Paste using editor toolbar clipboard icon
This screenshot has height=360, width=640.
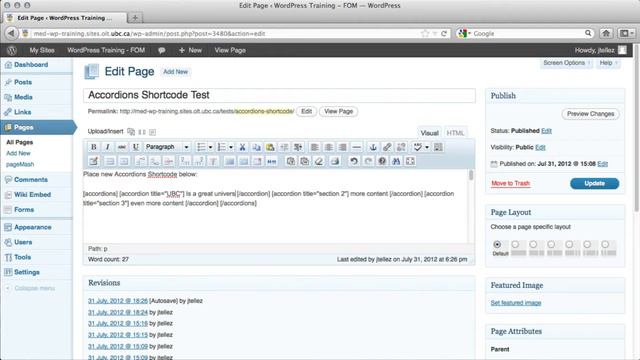point(270,147)
